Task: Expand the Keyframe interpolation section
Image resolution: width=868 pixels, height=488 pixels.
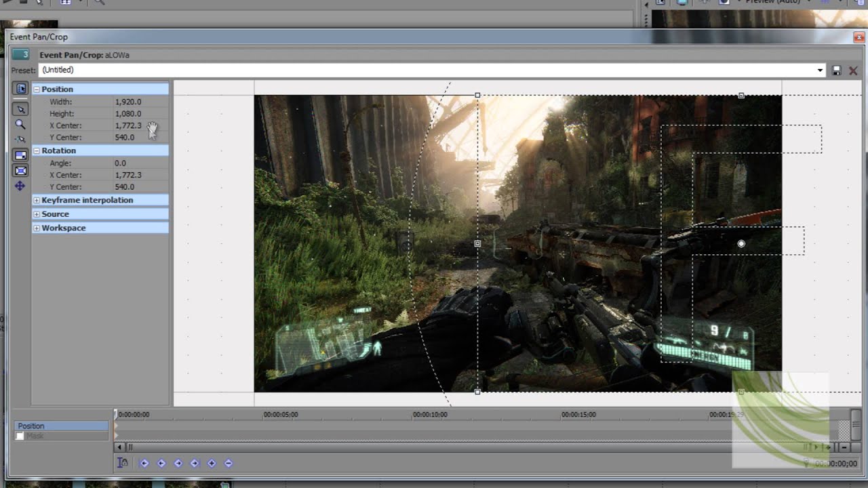Action: coord(37,200)
